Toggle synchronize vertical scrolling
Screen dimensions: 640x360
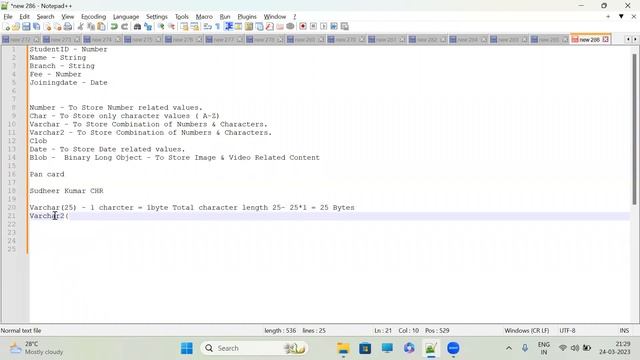point(184,27)
